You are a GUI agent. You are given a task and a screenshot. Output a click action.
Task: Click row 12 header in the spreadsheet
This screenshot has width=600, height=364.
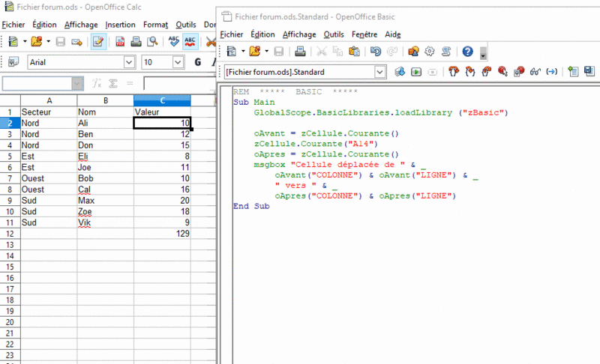coord(10,234)
